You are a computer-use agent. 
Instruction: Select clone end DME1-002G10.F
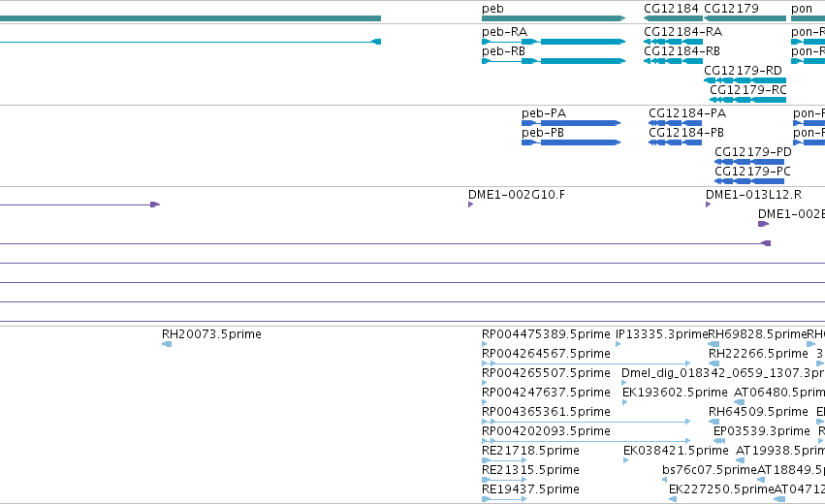516,195
